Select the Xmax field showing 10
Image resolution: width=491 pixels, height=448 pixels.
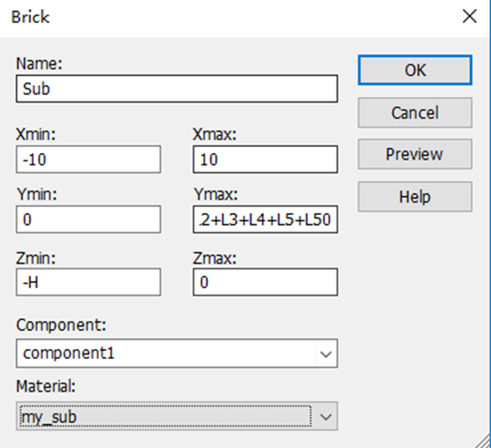[x=265, y=160]
